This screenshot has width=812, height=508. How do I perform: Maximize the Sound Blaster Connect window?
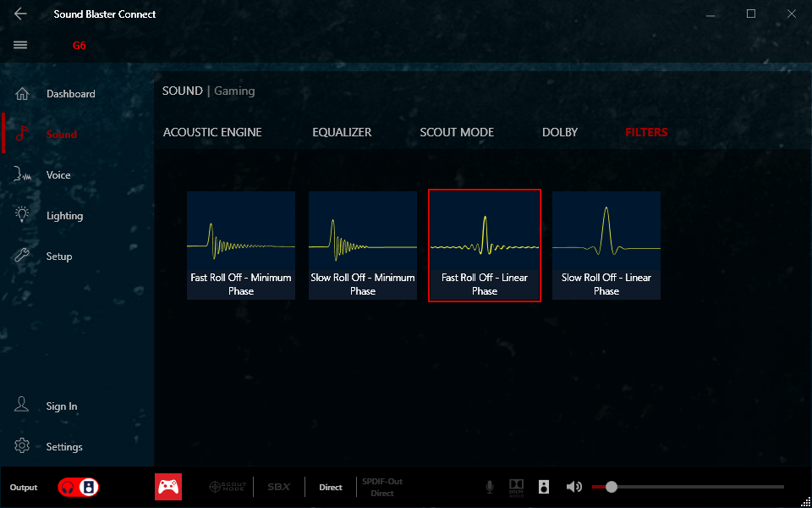[751, 14]
